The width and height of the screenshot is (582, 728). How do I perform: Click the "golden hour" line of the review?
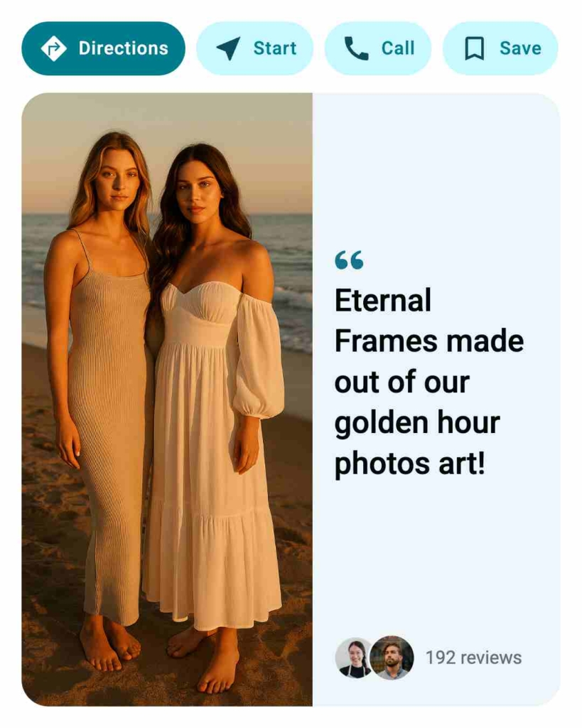tap(417, 423)
